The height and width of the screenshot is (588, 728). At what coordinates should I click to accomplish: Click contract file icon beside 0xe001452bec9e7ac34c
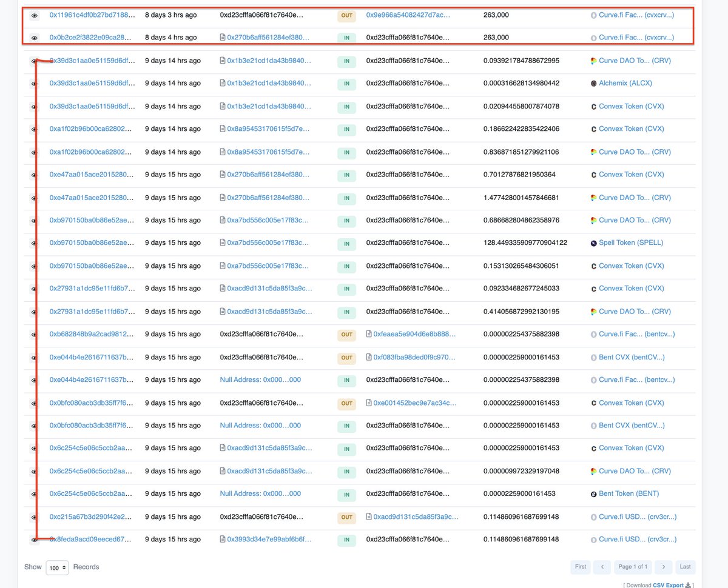(369, 403)
